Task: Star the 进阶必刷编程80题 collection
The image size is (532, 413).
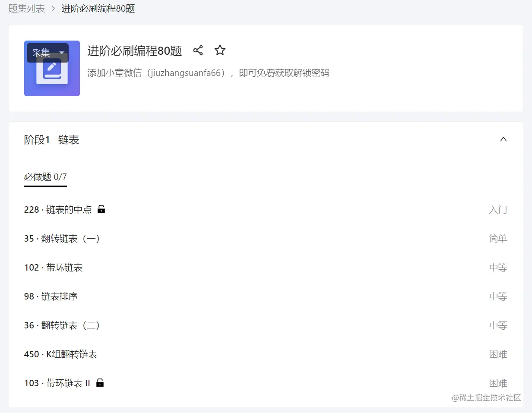Action: click(x=220, y=50)
